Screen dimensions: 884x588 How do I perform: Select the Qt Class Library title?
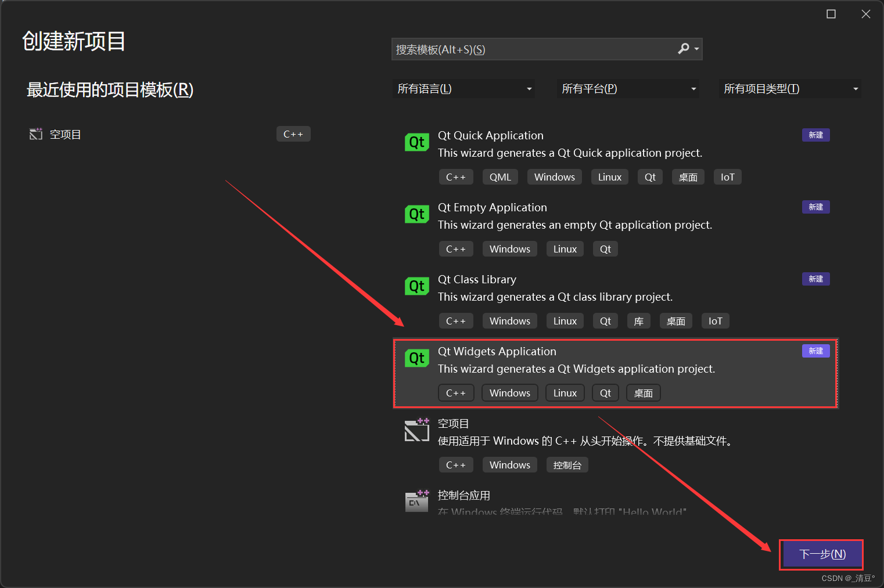tap(477, 279)
